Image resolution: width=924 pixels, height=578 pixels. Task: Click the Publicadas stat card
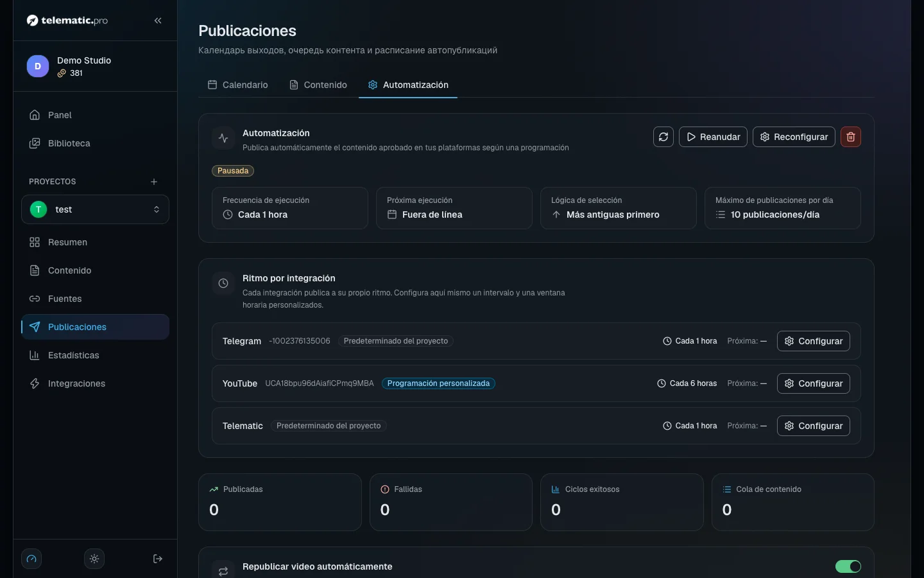[x=280, y=502]
